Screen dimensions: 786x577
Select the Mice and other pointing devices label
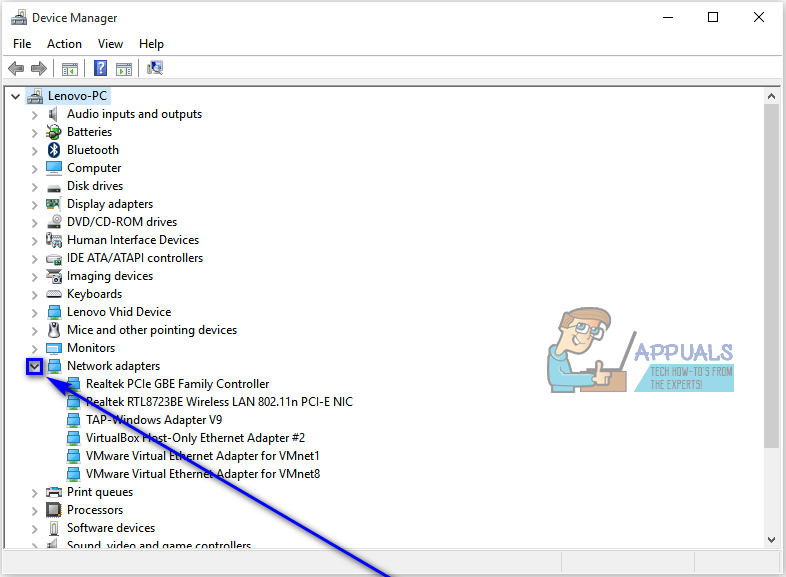(152, 330)
